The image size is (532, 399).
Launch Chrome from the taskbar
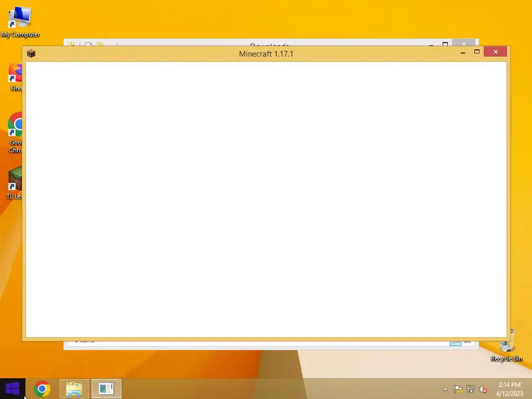coord(42,389)
